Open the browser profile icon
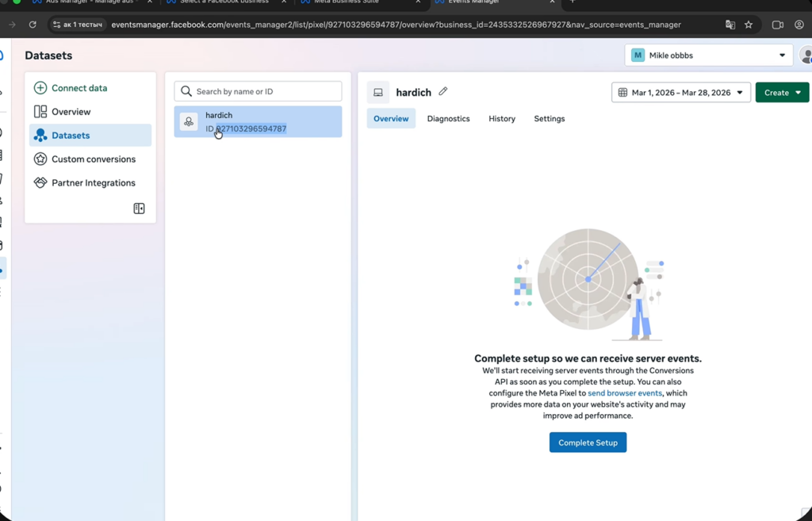 (x=799, y=25)
